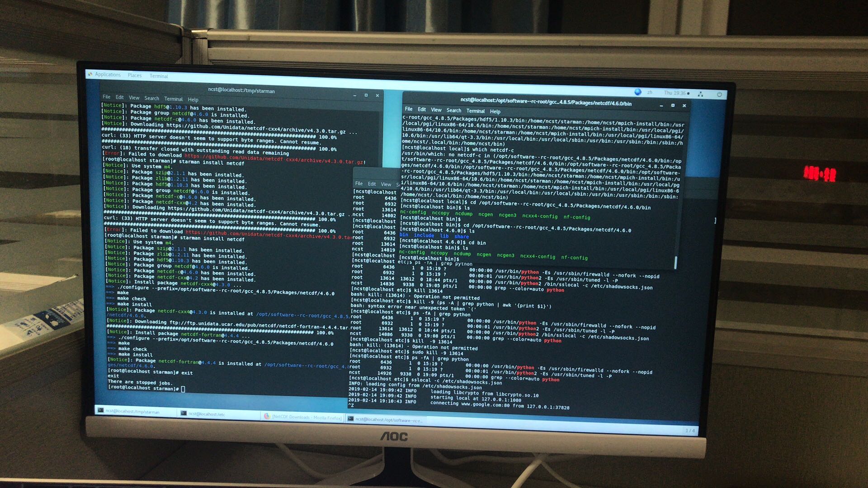Click the red netcdf-cxx4 v4.3.0.tar.gz error URL
This screenshot has width=868, height=488.
pos(275,159)
